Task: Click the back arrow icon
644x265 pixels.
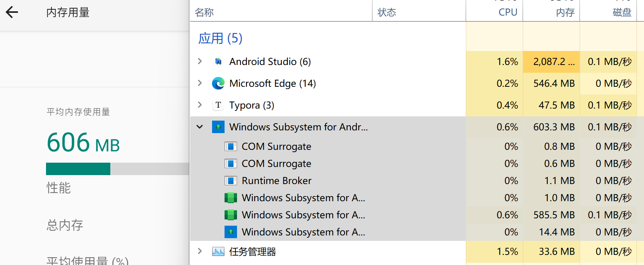Action: pos(12,12)
